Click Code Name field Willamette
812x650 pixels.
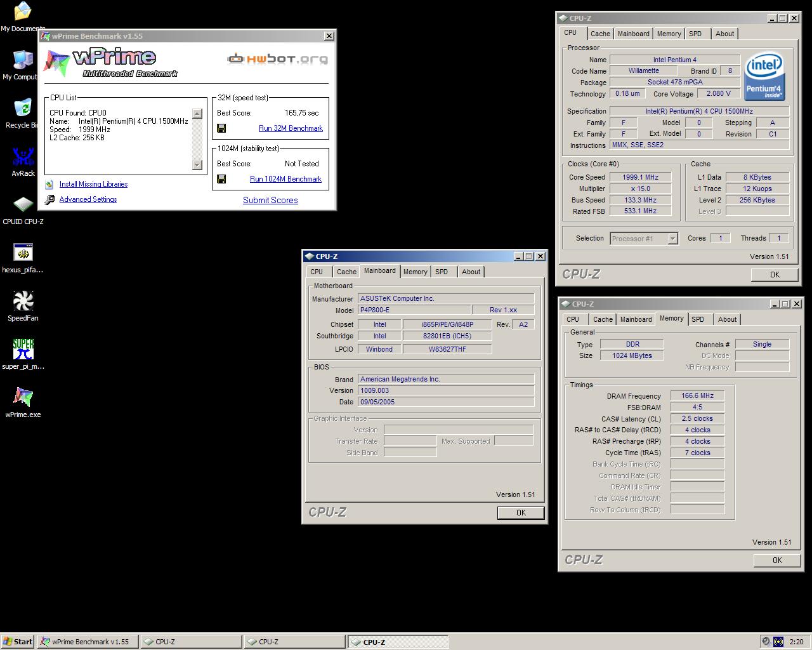click(643, 71)
